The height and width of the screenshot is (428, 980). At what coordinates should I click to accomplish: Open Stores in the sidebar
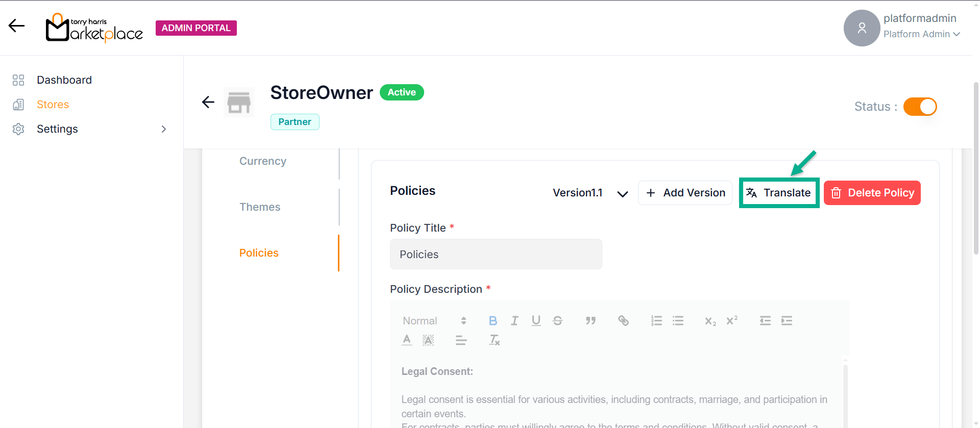pos(53,105)
